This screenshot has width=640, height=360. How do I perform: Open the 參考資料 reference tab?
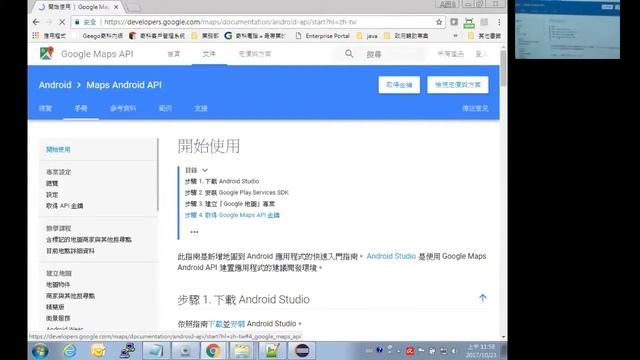coord(123,108)
